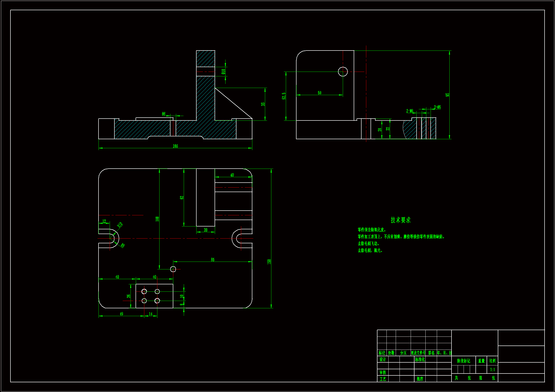This screenshot has width=555, height=392.
Task: Select the 2-M6 thread annotation
Action: [410, 111]
